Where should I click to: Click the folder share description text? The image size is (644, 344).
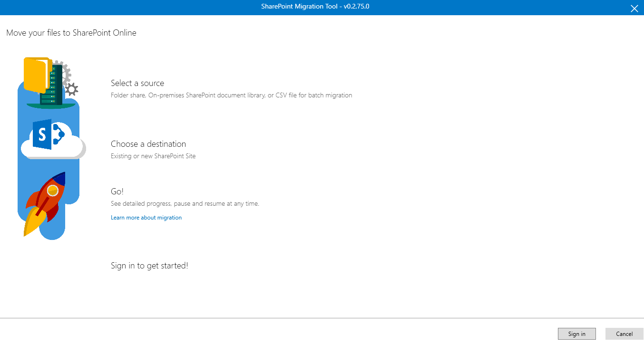pyautogui.click(x=231, y=95)
